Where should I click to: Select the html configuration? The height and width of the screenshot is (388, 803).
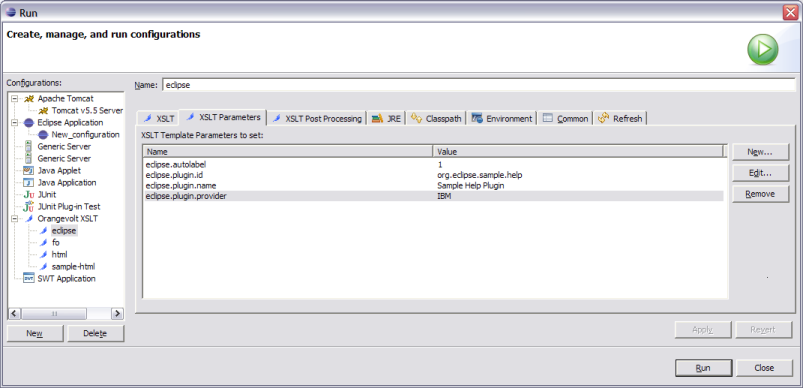click(x=59, y=254)
